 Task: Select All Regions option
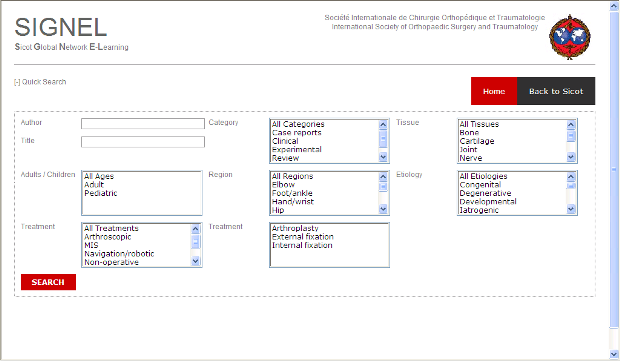click(292, 176)
